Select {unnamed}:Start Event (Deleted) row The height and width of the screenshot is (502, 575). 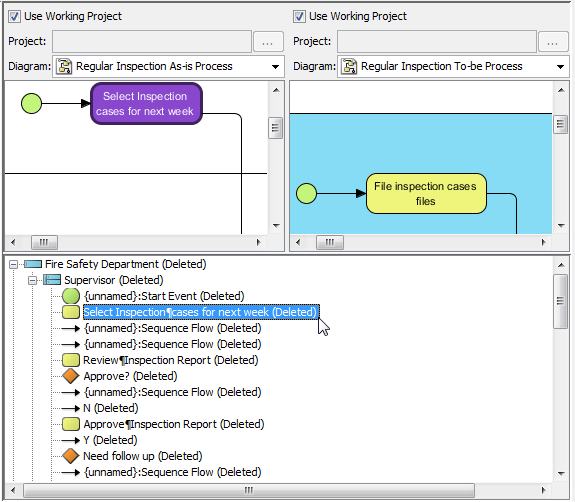click(x=164, y=296)
